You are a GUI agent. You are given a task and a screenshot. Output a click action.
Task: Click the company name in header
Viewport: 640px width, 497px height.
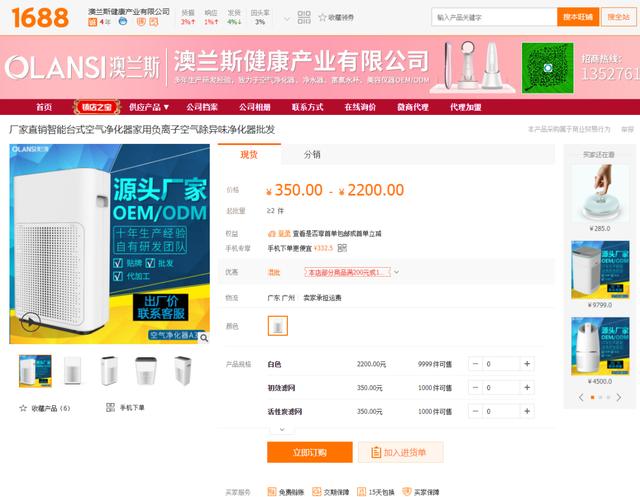tap(129, 11)
